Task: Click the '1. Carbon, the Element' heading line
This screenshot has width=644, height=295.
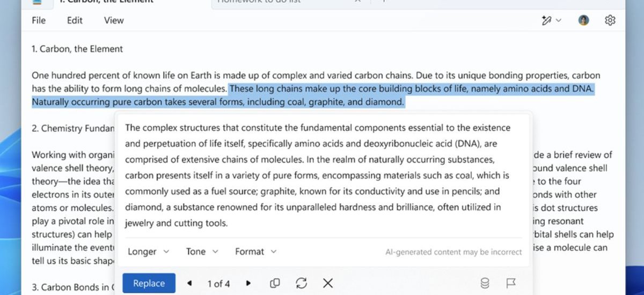Action: 77,49
